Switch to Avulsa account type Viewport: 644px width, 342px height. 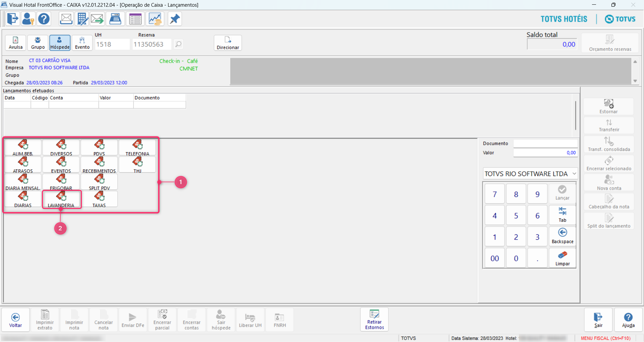(16, 43)
